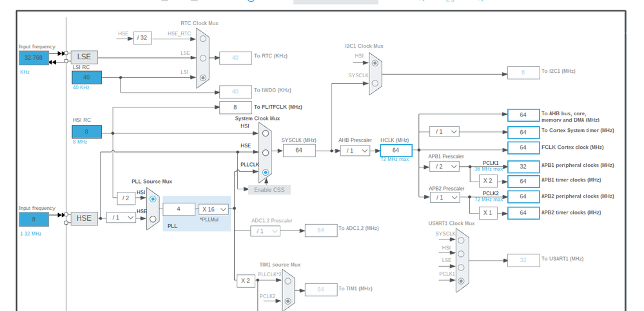Screen dimensions: 644x311
Task: Select HSE input on PLL Source Mux
Action: pos(153,219)
